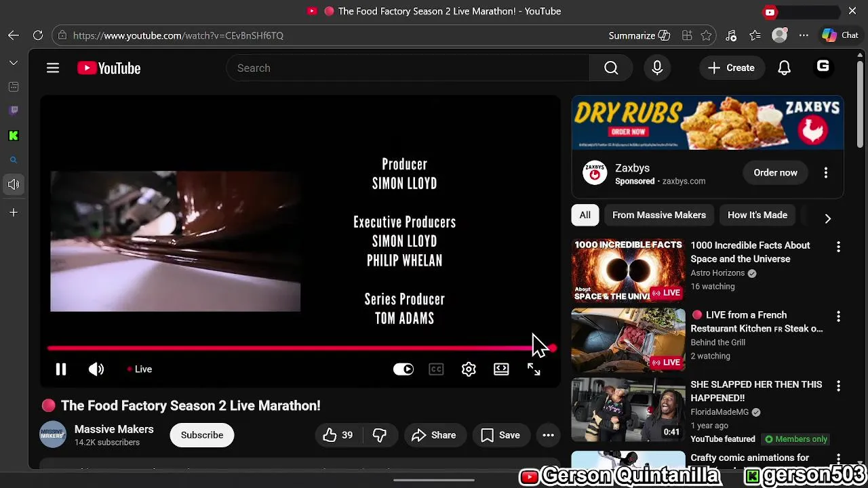Open the YouTube guide hamburger menu
The width and height of the screenshot is (868, 488).
(x=53, y=68)
